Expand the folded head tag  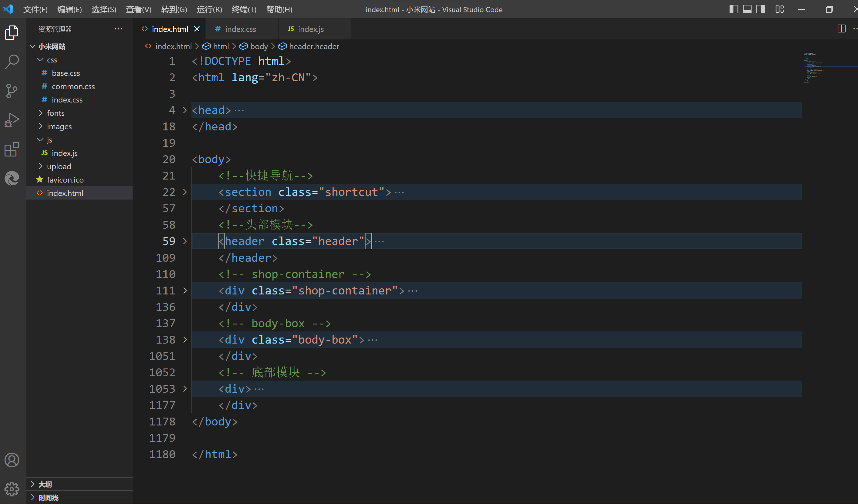(x=185, y=110)
